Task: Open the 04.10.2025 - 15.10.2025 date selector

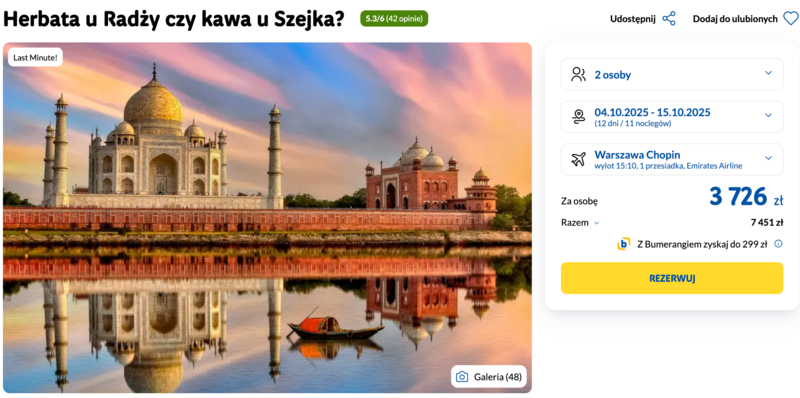Action: click(672, 117)
